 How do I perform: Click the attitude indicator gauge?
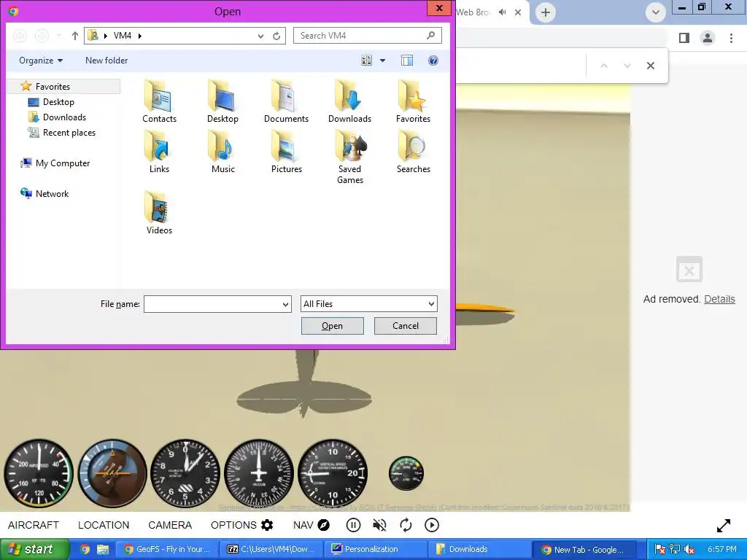[112, 472]
